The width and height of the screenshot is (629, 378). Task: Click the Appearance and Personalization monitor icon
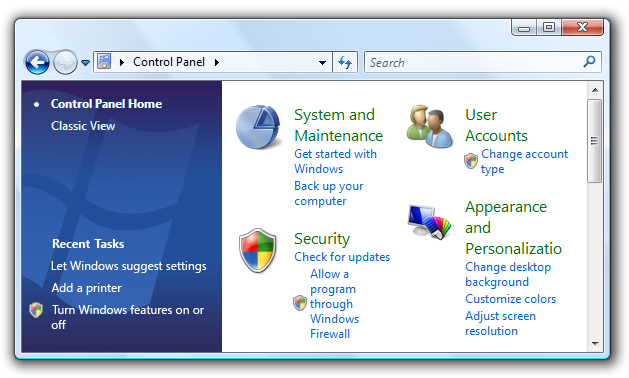pos(429,222)
